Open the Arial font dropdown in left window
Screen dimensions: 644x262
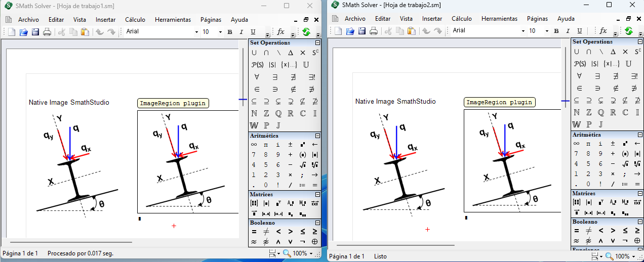click(x=196, y=32)
